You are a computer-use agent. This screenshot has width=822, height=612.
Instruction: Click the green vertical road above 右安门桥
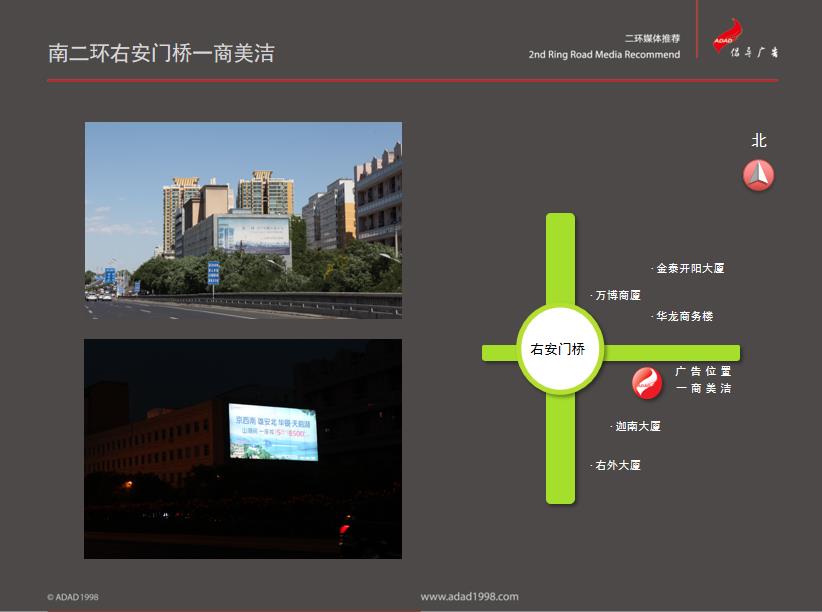click(x=560, y=257)
